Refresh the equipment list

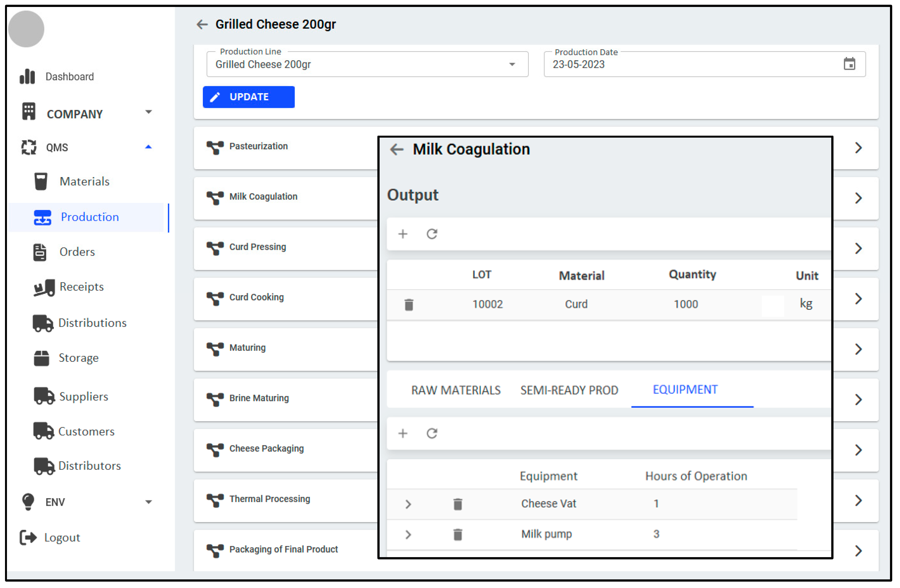click(x=432, y=433)
